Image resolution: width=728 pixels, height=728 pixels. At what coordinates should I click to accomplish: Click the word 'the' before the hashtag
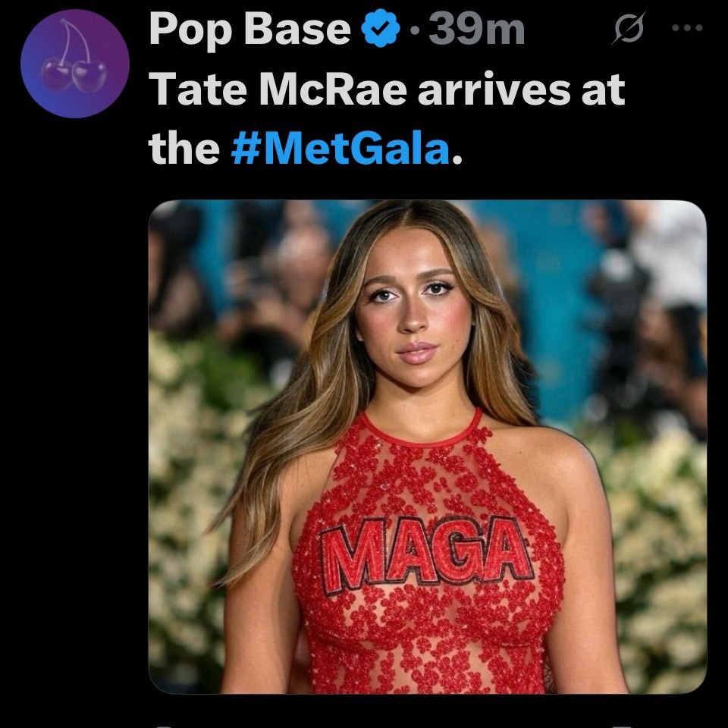[x=184, y=148]
